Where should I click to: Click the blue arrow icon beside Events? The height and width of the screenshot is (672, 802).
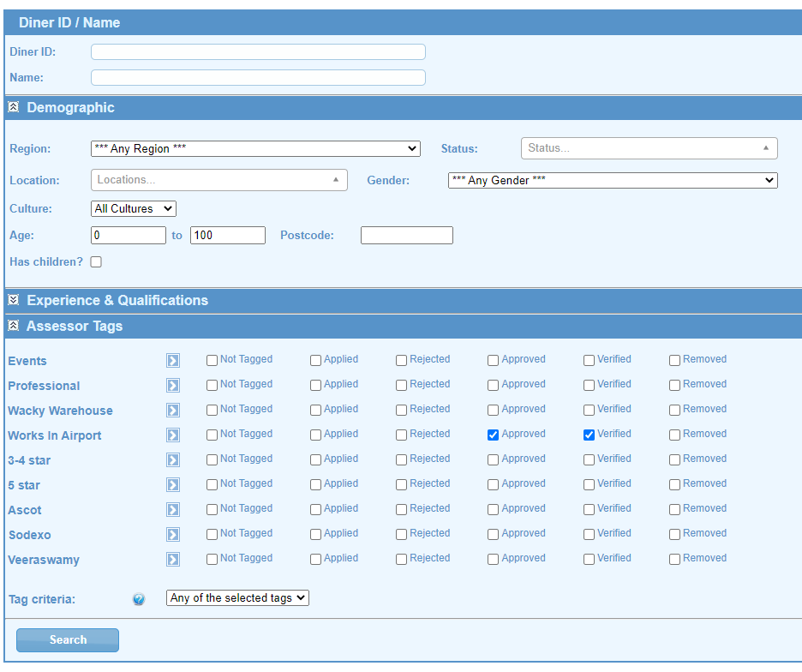[173, 361]
